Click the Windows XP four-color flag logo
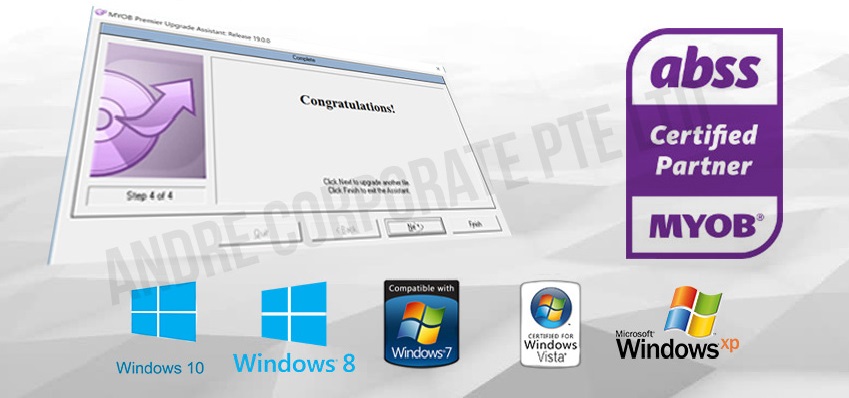 pyautogui.click(x=693, y=311)
